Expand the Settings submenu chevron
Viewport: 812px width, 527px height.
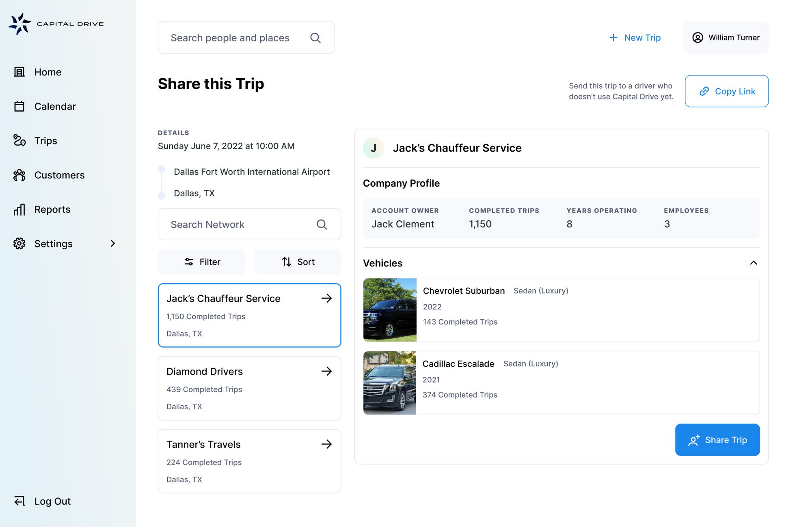(113, 243)
